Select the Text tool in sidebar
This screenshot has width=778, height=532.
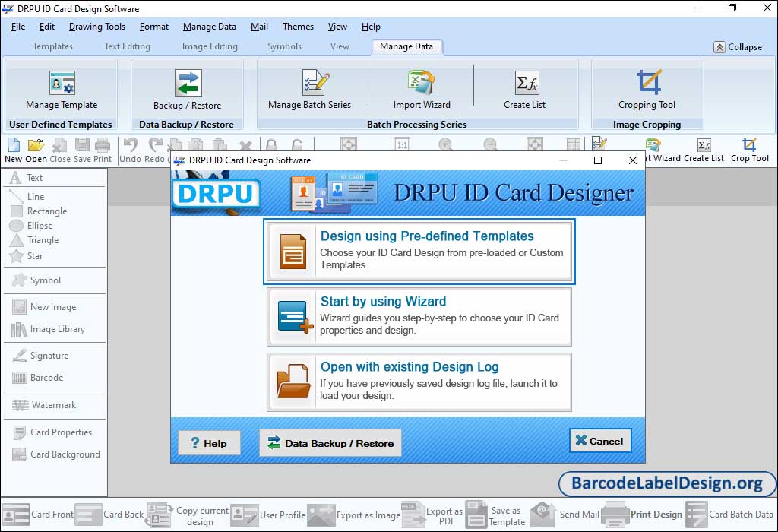[x=27, y=178]
